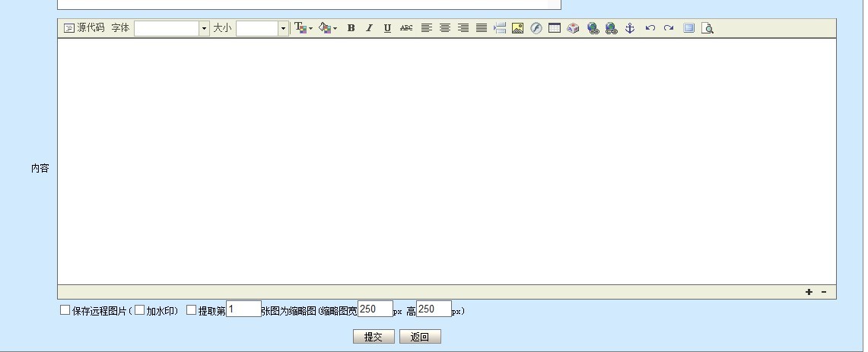Undo the last edit
Viewport: 868px width, 352px height.
(650, 28)
